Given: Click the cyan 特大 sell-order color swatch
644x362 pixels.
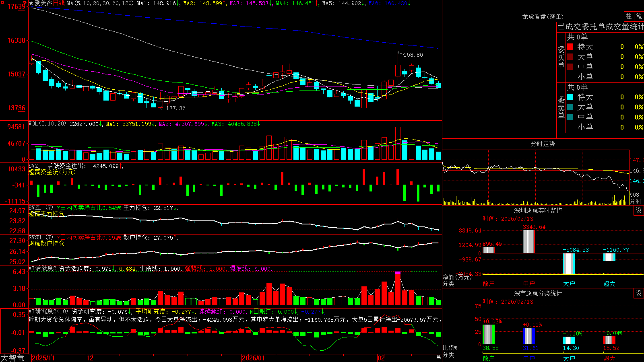Looking at the screenshot, I should click(x=570, y=97).
